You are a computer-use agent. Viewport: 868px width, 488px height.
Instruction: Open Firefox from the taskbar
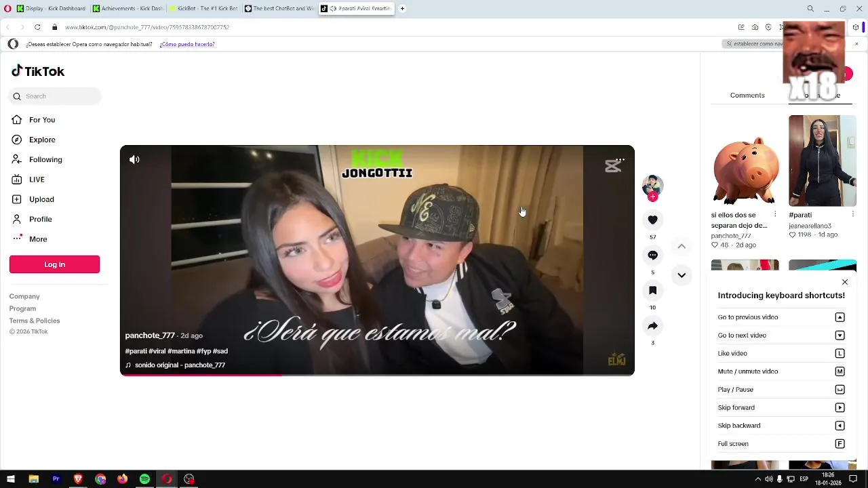click(x=122, y=479)
